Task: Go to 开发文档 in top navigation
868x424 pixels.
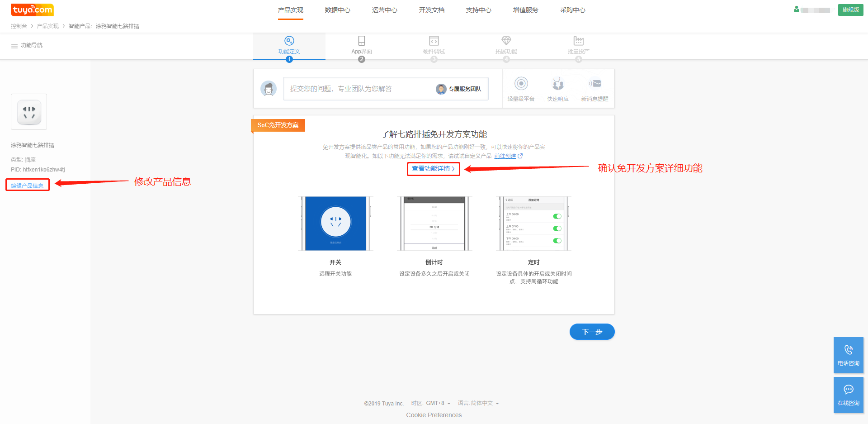Action: (x=432, y=10)
